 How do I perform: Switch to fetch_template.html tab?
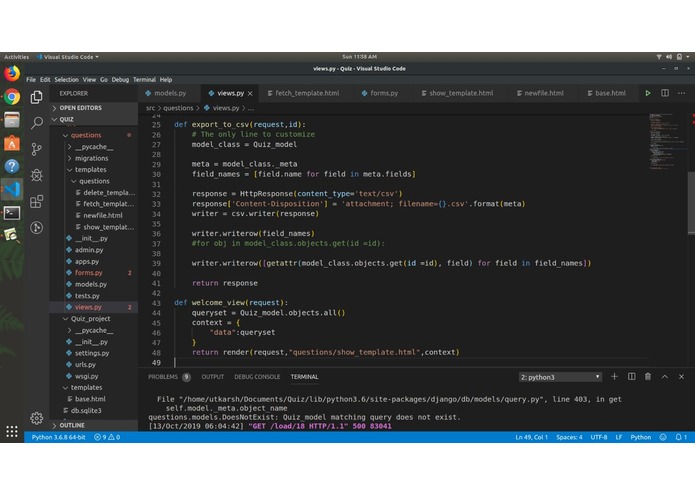[307, 93]
